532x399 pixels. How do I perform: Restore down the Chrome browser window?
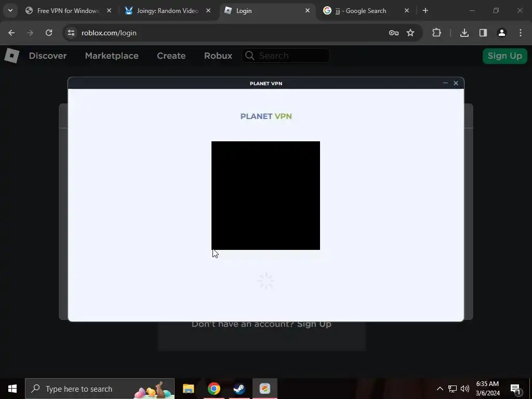(x=496, y=10)
